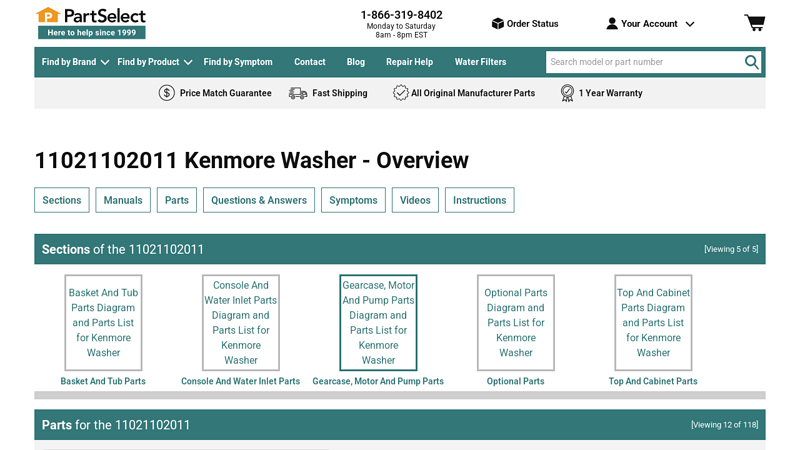Click the Fast Shipping text
Viewport: 800px width, 450px height.
(x=340, y=93)
